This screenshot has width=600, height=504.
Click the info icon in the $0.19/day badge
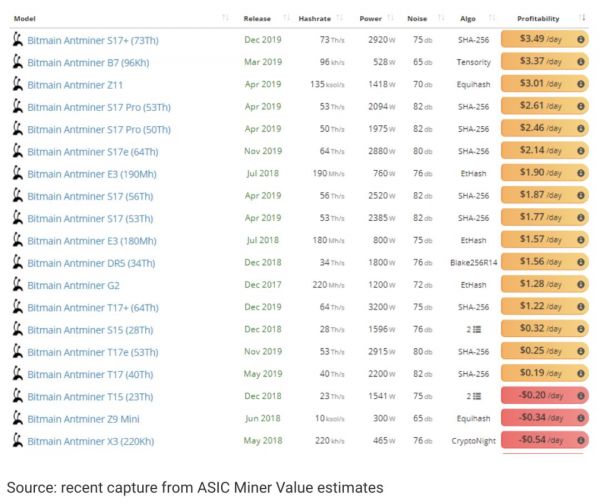[580, 374]
